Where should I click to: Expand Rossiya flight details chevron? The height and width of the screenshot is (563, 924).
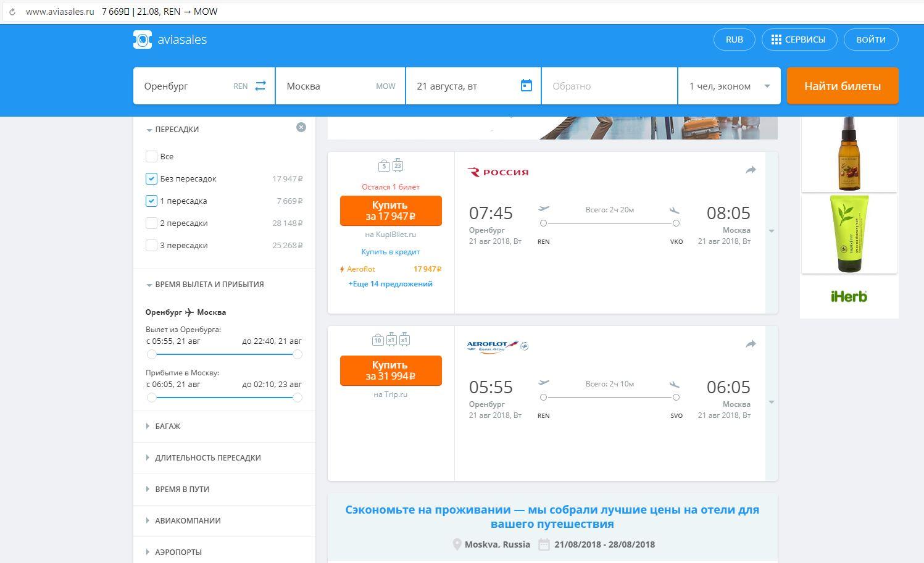coord(771,231)
